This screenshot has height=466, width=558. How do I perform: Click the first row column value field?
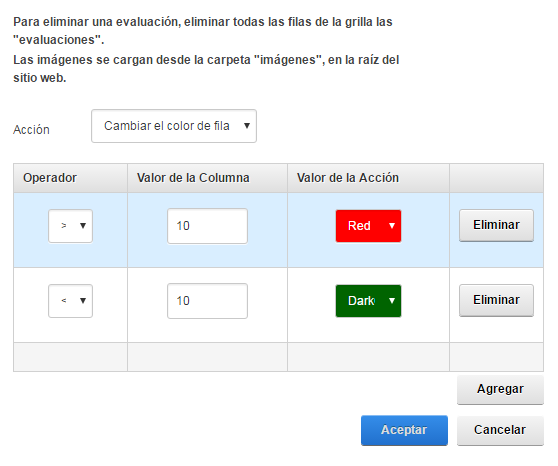click(207, 226)
